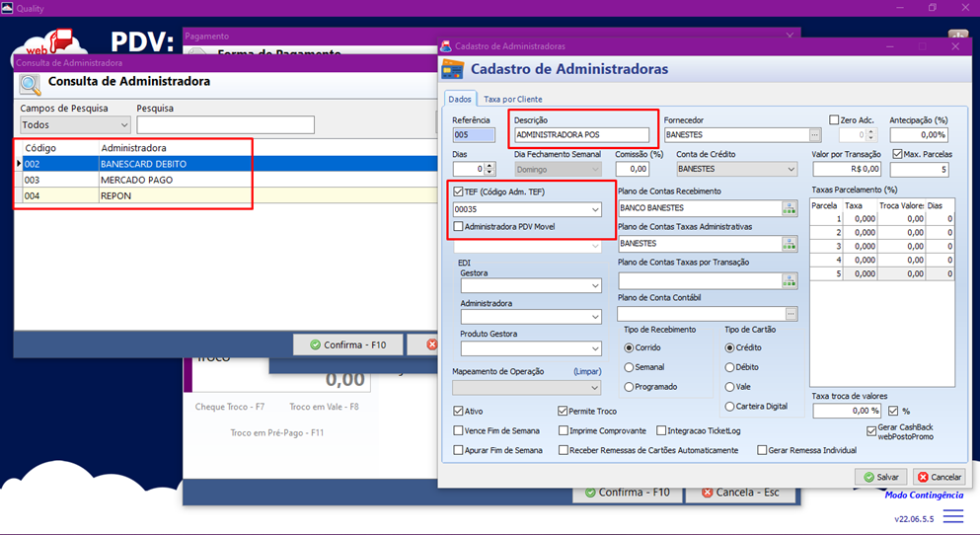Click the Comissão (%) field
This screenshot has width=980, height=535.
pyautogui.click(x=633, y=169)
